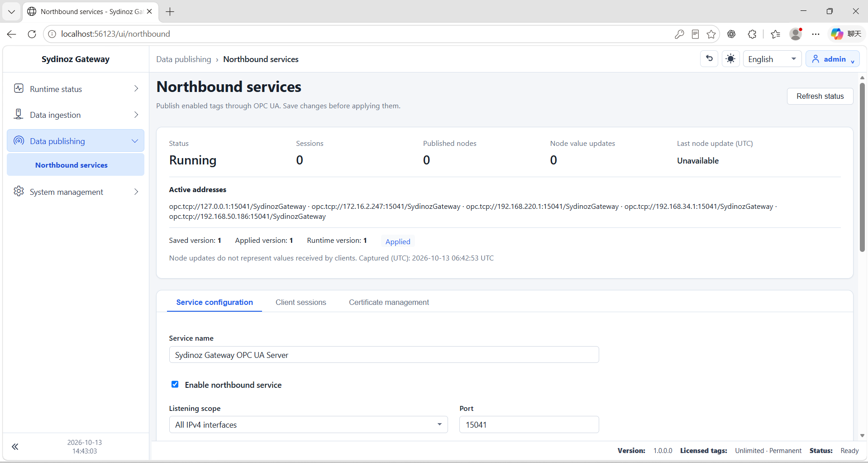Reload the page with browser refresh icon

[x=32, y=34]
